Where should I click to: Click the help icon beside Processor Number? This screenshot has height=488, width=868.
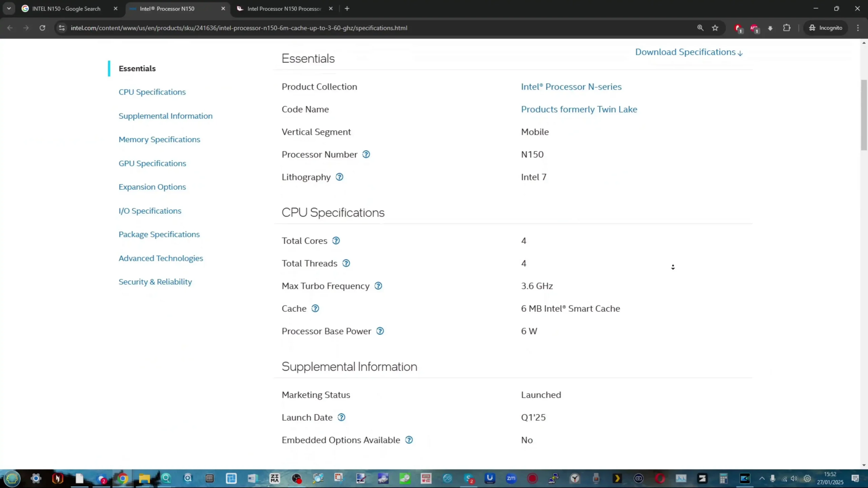pyautogui.click(x=366, y=154)
